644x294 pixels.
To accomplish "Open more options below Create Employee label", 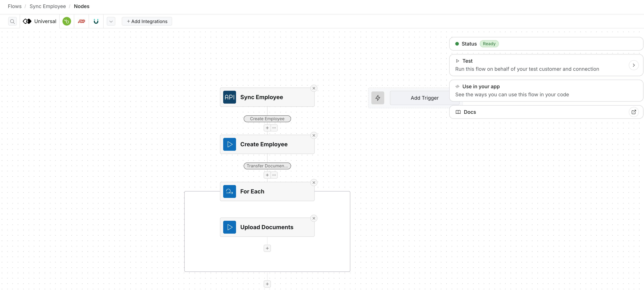I will click(x=274, y=128).
